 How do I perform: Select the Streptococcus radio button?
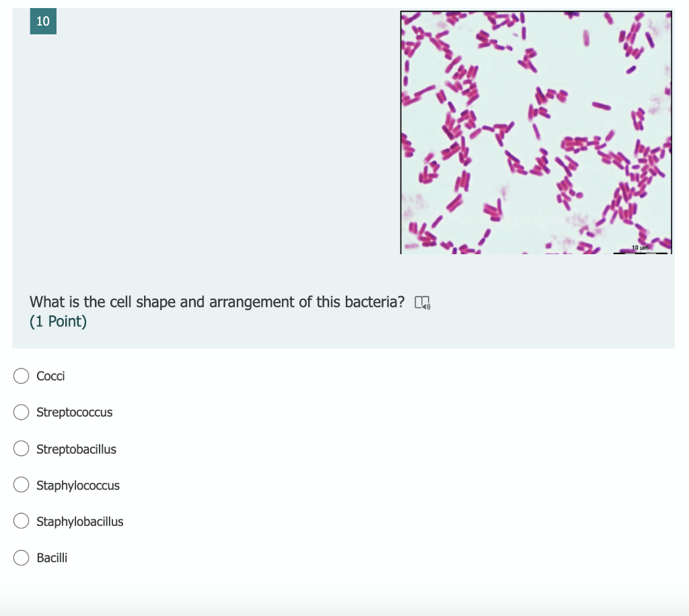point(21,412)
